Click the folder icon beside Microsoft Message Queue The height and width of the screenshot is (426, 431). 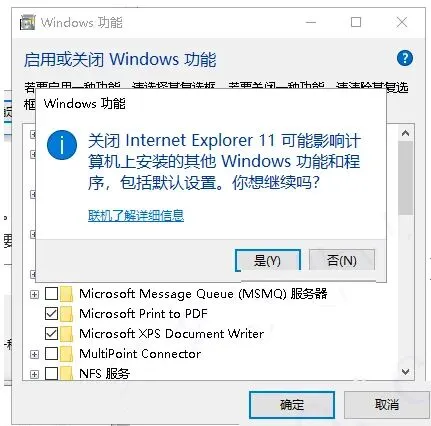(x=66, y=294)
